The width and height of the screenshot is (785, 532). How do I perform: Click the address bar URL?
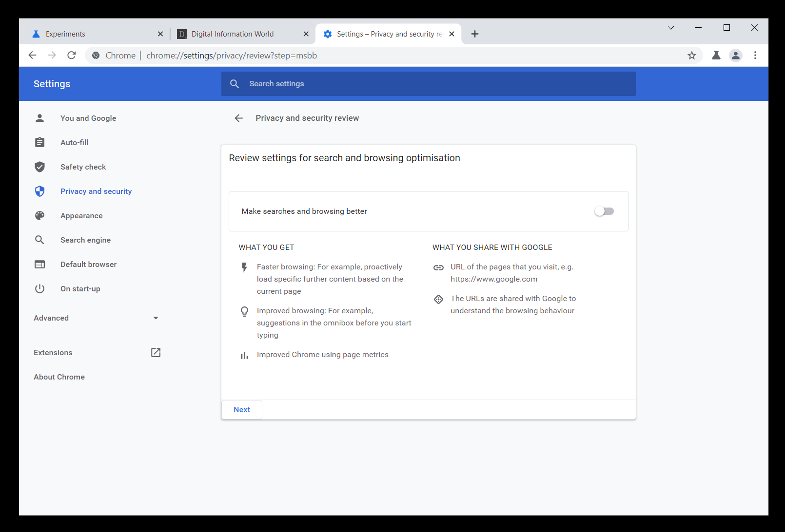coord(232,56)
